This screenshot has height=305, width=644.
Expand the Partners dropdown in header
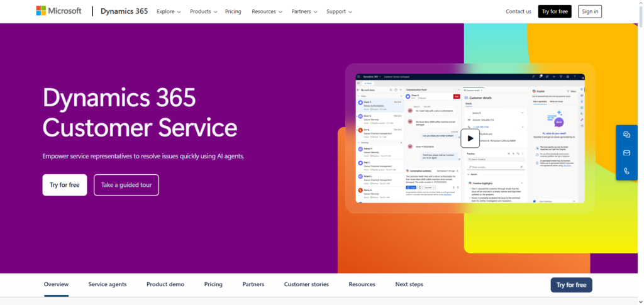tap(304, 11)
